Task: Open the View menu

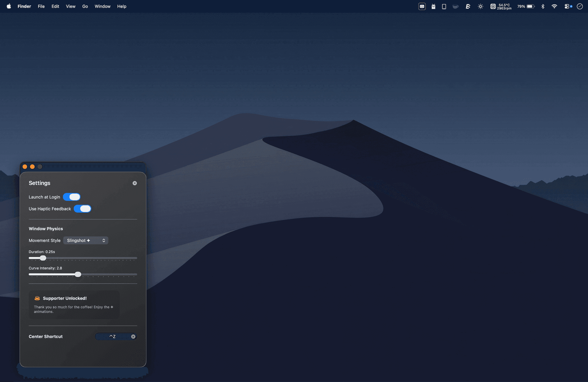Action: point(71,6)
